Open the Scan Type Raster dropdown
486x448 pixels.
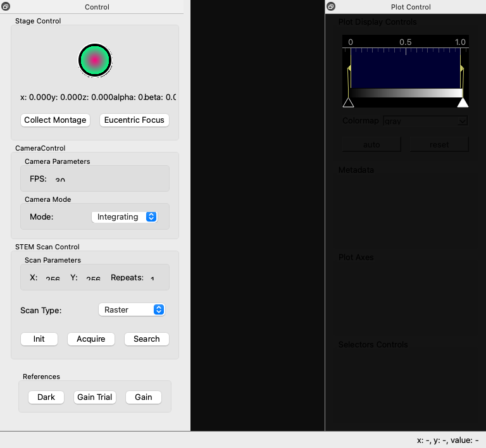point(132,309)
